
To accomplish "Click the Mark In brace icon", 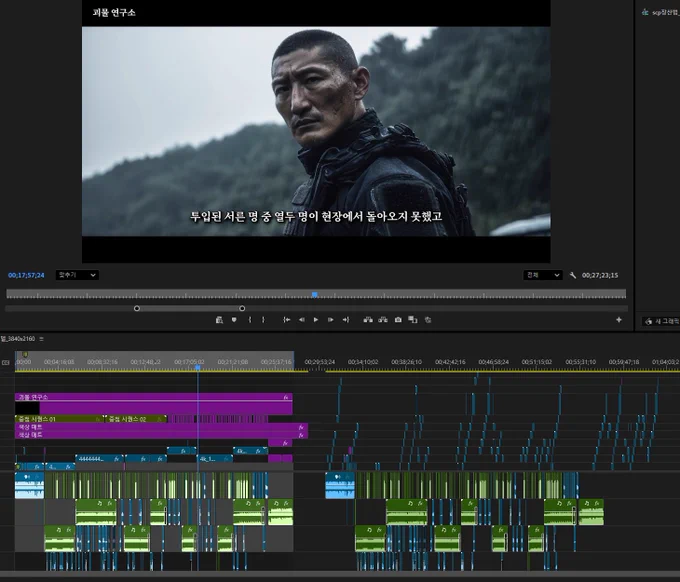I will tap(249, 320).
